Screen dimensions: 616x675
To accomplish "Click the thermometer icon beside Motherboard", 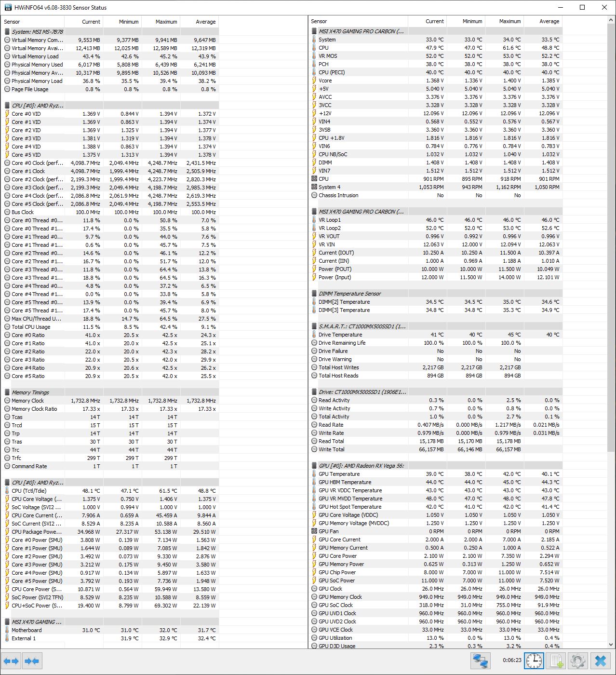I will pos(7,630).
